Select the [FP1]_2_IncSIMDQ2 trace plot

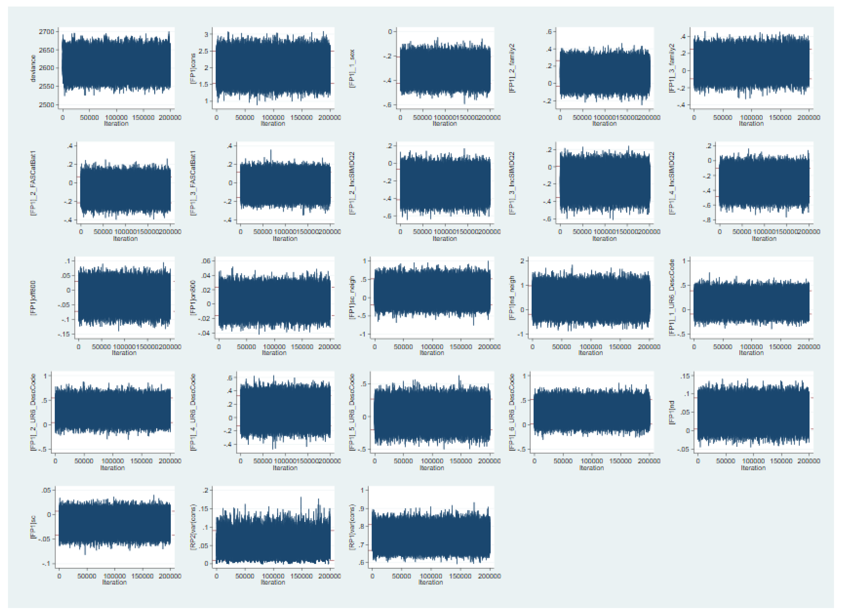445,183
